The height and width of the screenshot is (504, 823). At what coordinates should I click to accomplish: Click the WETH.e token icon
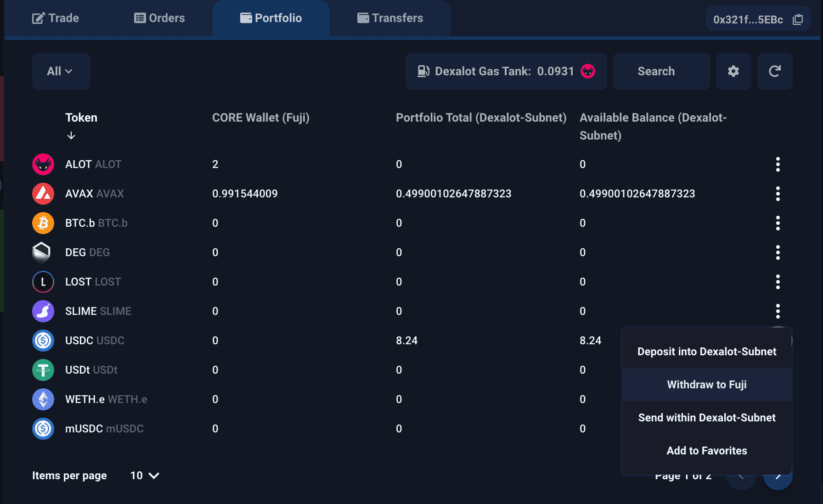tap(43, 399)
